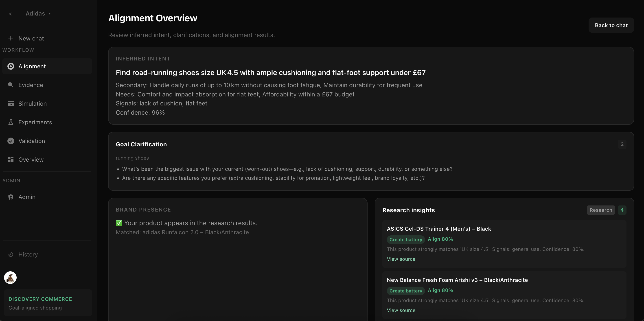Collapse sidebar with the back chevron

10,14
